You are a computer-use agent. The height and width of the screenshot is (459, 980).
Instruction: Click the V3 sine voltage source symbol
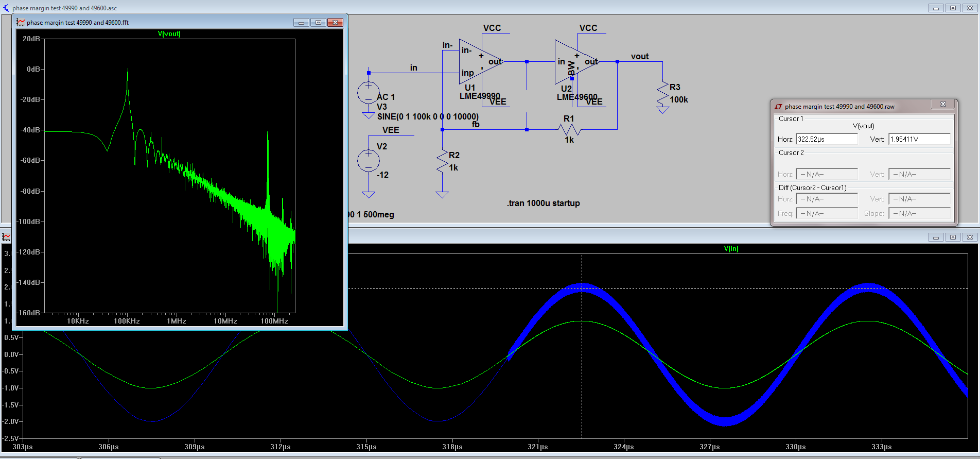369,93
